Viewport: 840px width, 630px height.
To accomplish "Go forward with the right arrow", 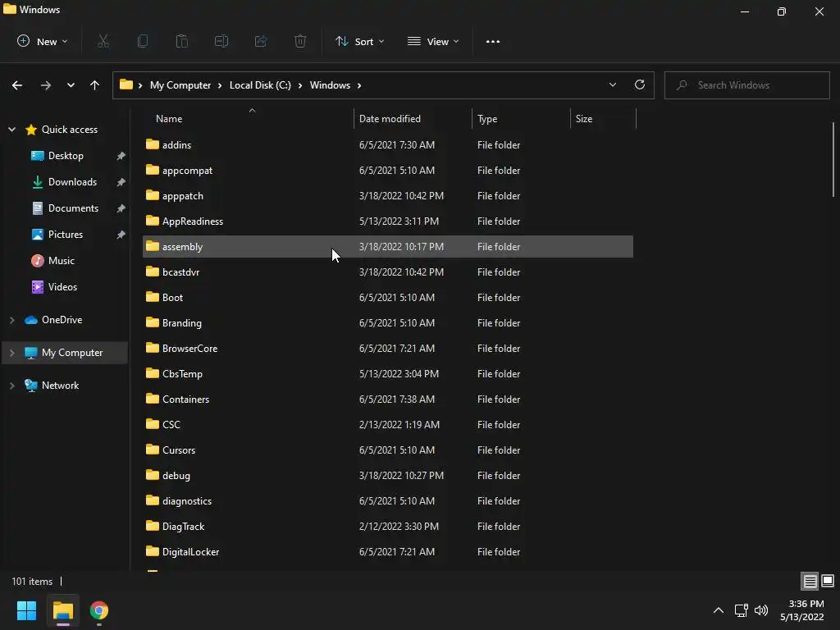I will pos(46,85).
